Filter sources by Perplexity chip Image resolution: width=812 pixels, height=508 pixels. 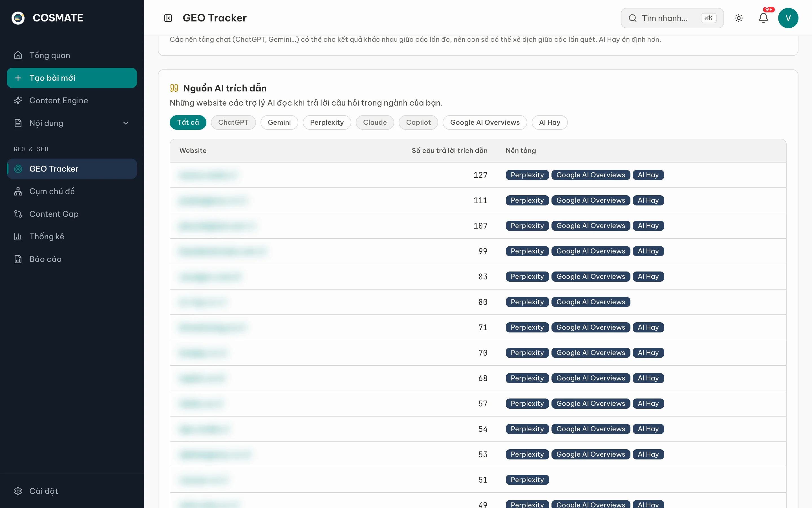click(327, 122)
